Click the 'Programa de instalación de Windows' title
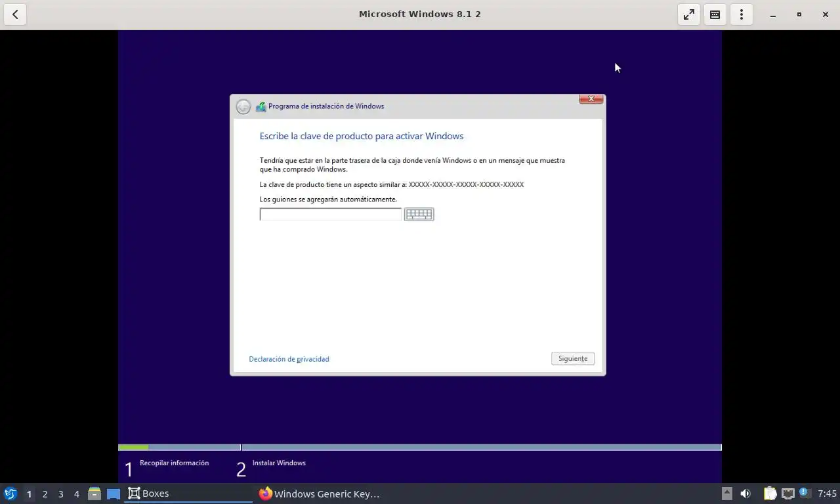Screen dimensions: 840x504 (326, 106)
